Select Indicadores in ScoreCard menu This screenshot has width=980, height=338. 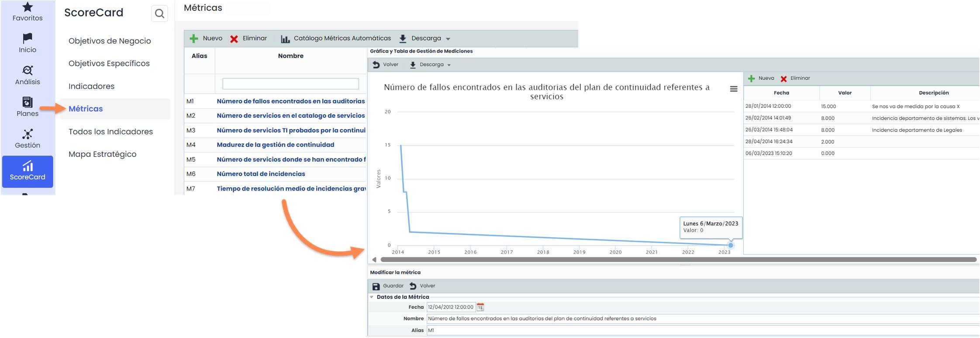pos(91,86)
